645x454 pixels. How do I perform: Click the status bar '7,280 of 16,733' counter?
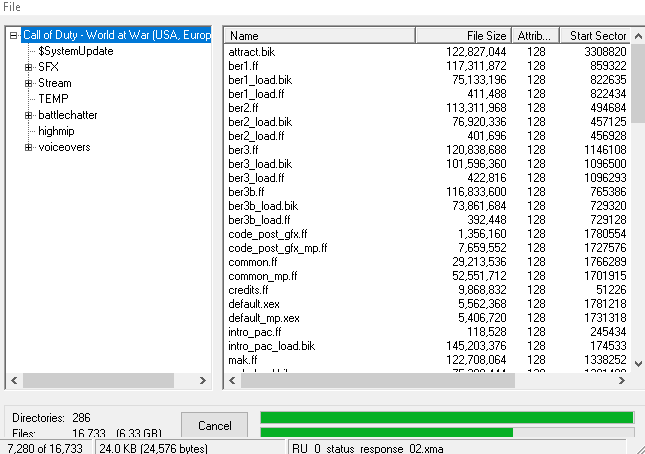(45, 448)
